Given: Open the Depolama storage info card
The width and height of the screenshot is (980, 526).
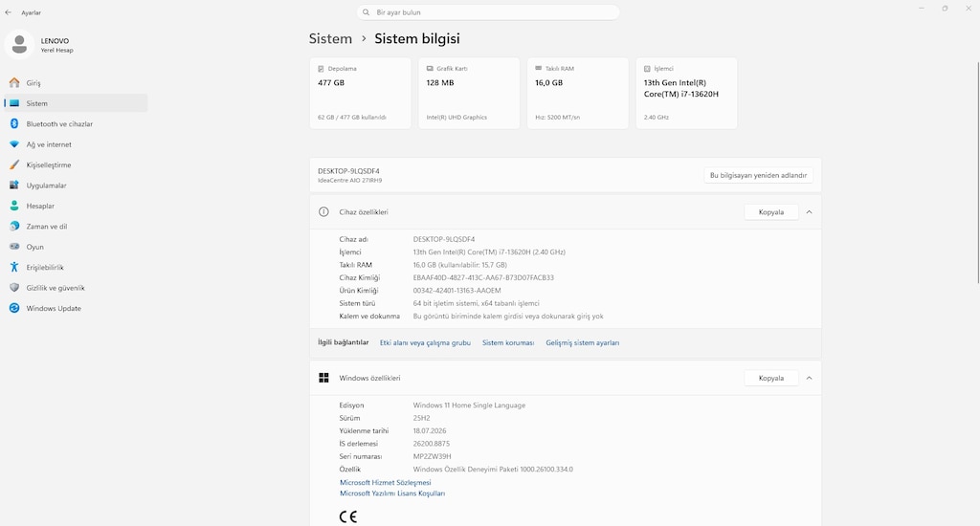Looking at the screenshot, I should point(361,93).
